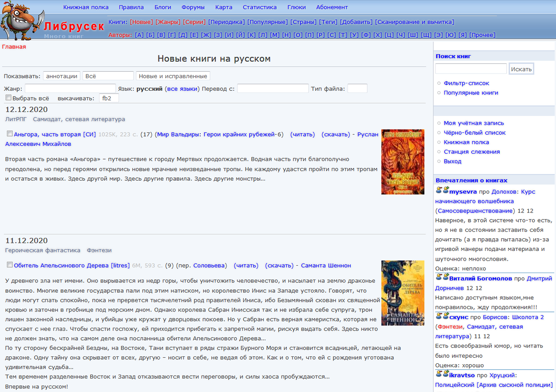Viewport: 556px width, 392px height.
Task: Open the Статистика menu item
Action: click(x=260, y=7)
